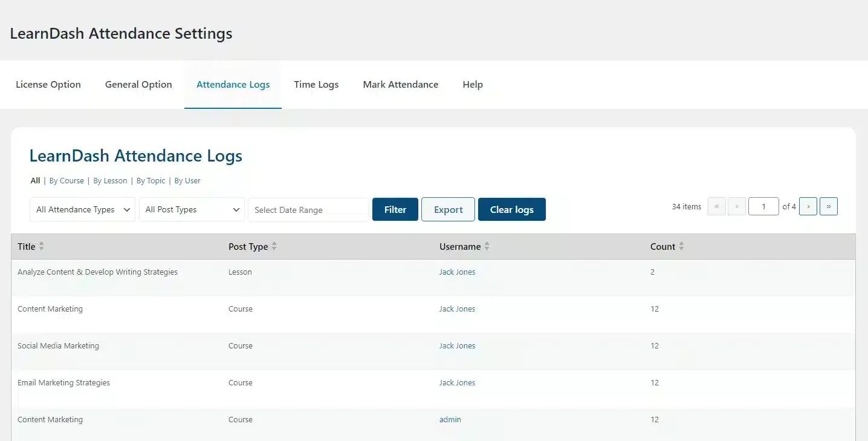Sort the table by Username column
The image size is (868, 441).
(487, 246)
